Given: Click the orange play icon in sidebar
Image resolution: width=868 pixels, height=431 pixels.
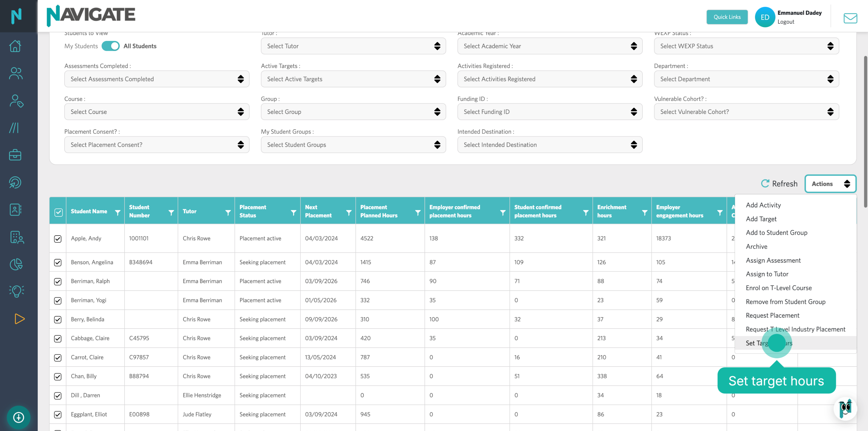Looking at the screenshot, I should 20,319.
